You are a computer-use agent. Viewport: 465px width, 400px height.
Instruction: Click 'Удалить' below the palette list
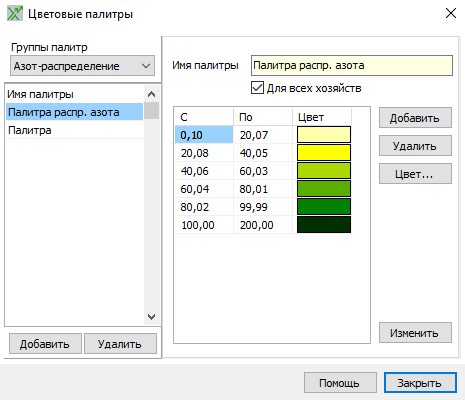click(120, 344)
